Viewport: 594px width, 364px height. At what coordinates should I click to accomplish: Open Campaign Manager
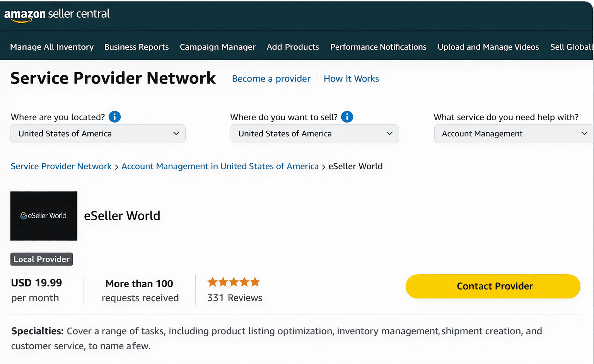pyautogui.click(x=218, y=47)
